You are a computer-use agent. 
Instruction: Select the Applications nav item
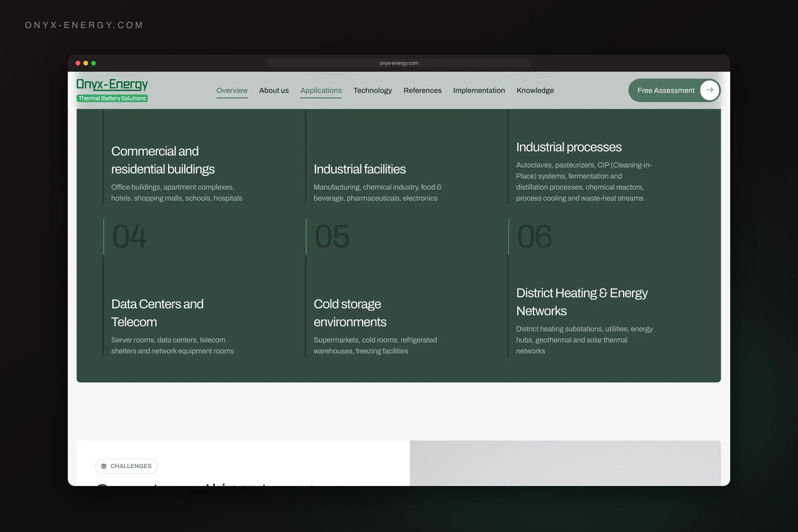[321, 90]
